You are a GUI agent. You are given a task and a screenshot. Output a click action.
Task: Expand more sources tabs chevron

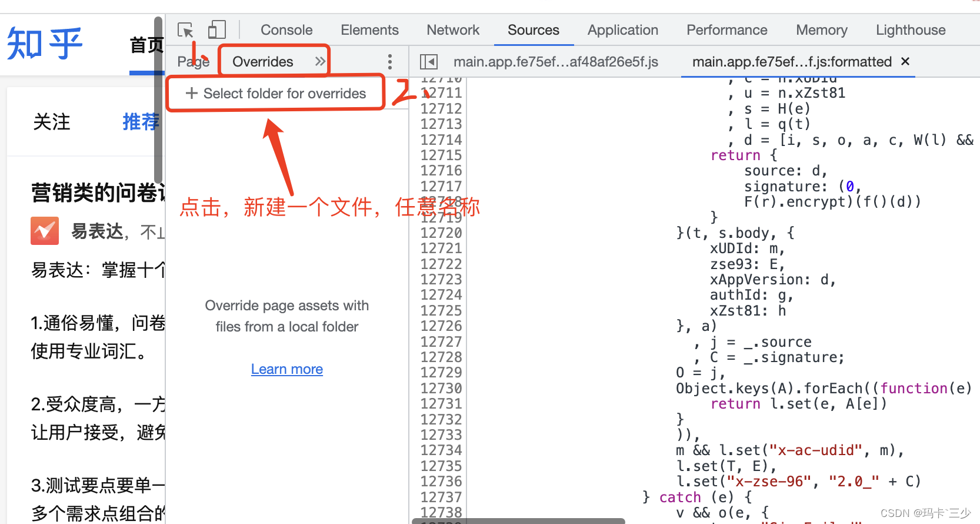click(320, 61)
